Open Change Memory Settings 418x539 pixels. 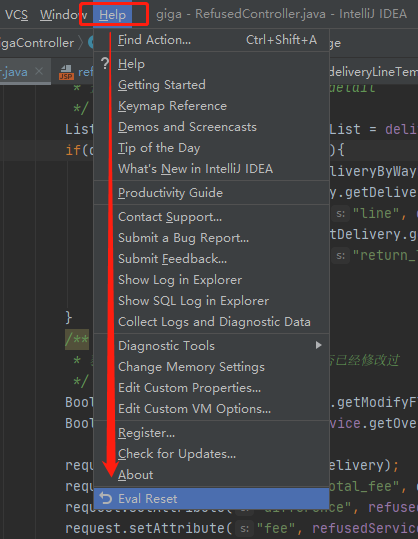click(212, 367)
